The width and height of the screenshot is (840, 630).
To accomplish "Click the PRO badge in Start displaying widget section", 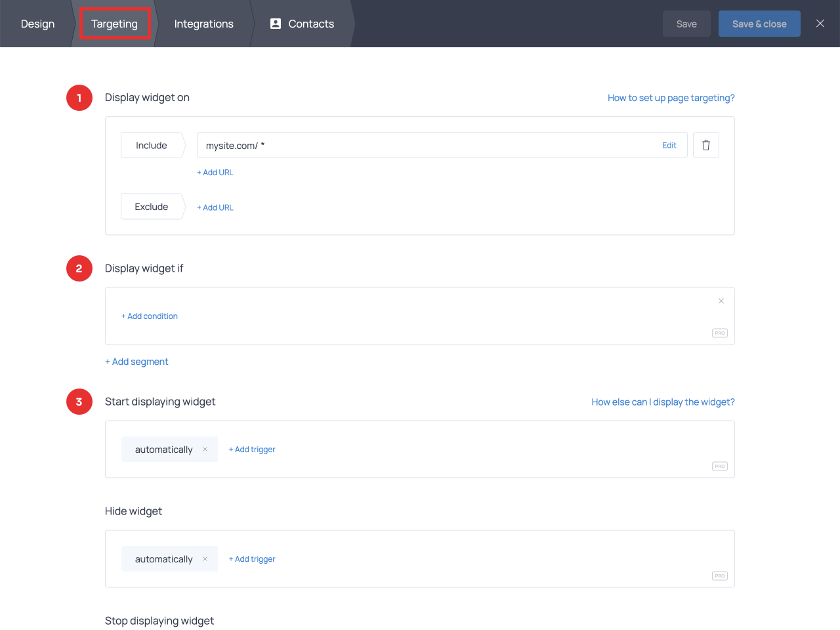I will point(719,466).
